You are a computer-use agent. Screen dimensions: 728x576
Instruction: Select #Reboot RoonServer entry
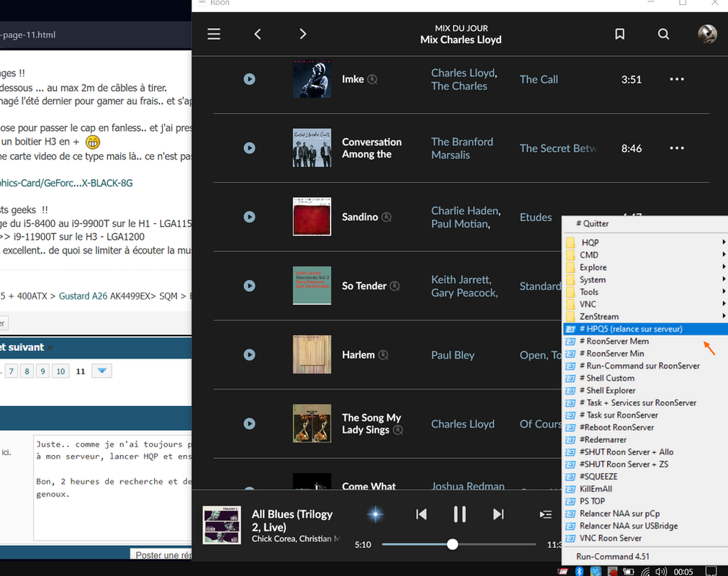(x=645, y=427)
